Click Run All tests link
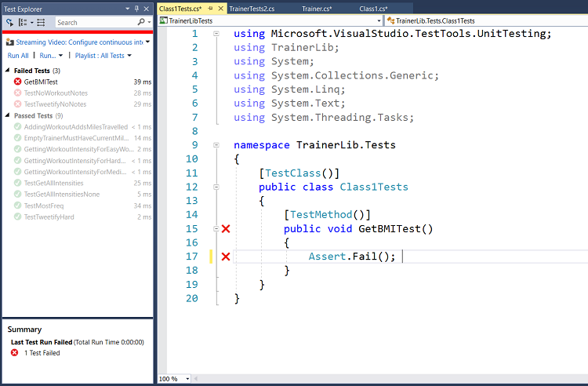Image resolution: width=588 pixels, height=386 pixels. [x=18, y=56]
